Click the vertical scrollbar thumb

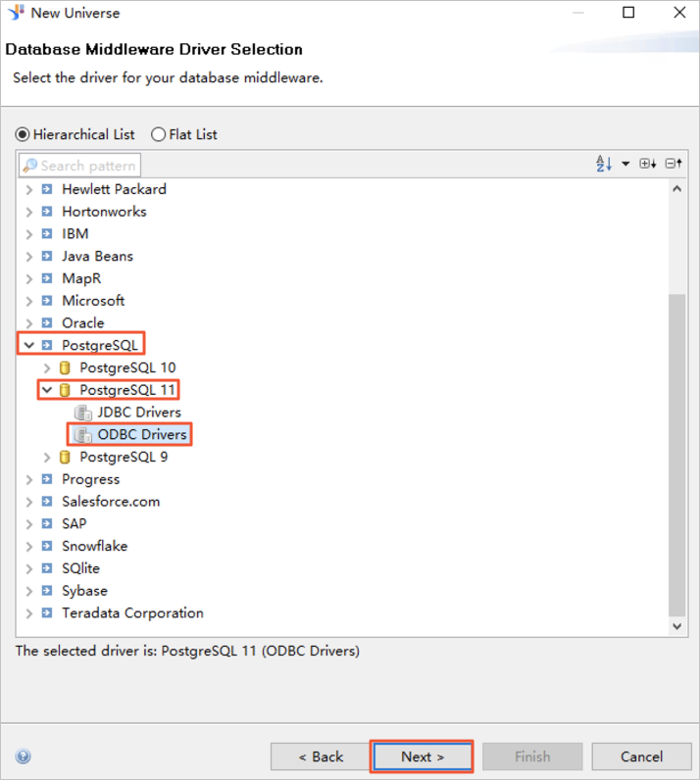(x=677, y=456)
